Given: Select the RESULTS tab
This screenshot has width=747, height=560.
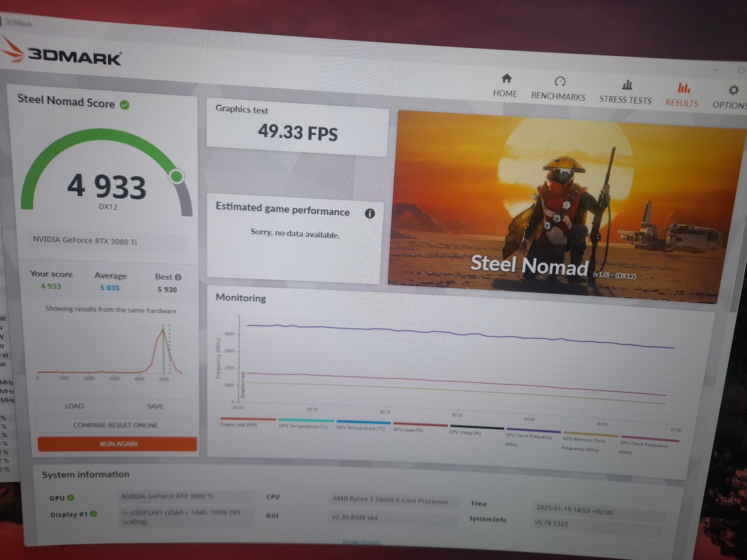Looking at the screenshot, I should (682, 103).
